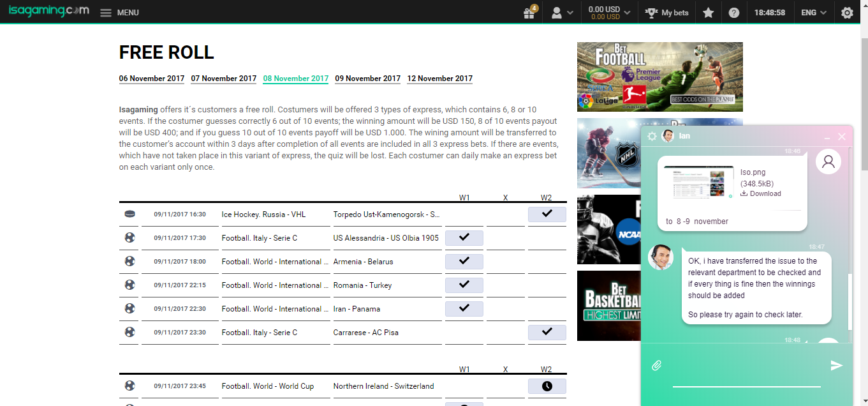
Task: Click football icon in US Alessandria row
Action: coord(130,238)
